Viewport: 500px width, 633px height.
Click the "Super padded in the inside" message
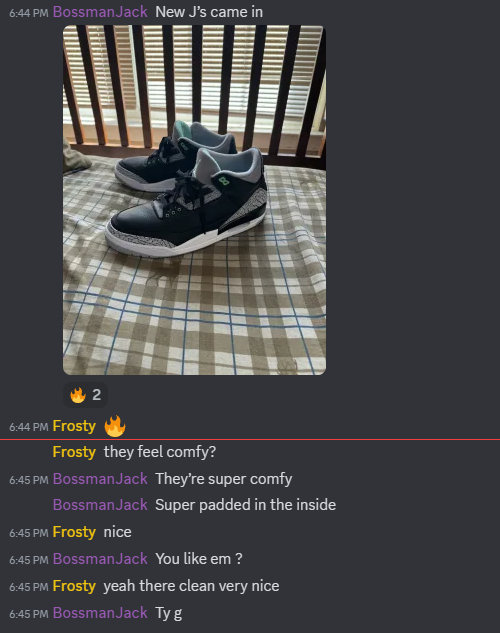click(x=246, y=505)
